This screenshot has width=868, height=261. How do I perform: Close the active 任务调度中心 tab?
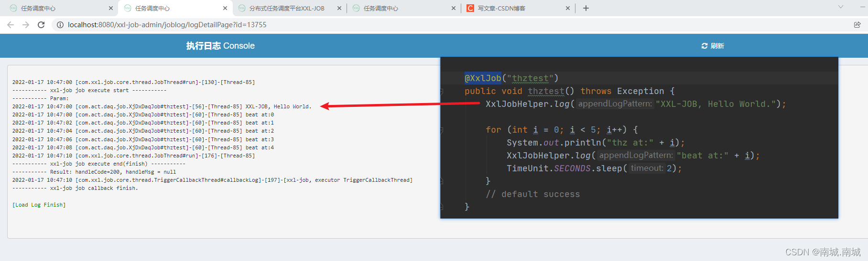pos(225,8)
